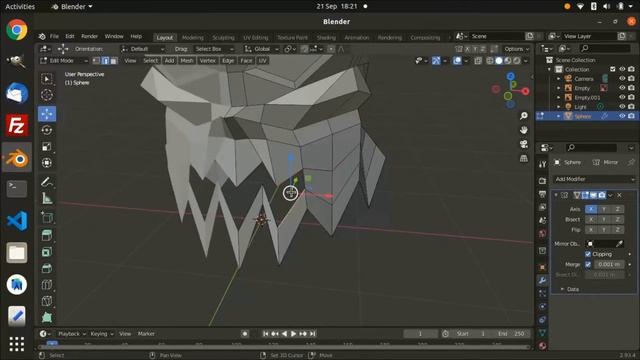Toggle Mirror Axis Y button

pos(604,209)
